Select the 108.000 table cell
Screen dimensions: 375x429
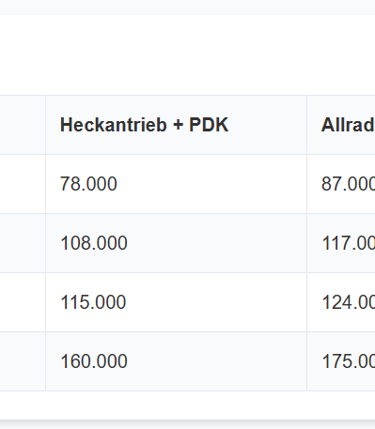(176, 243)
